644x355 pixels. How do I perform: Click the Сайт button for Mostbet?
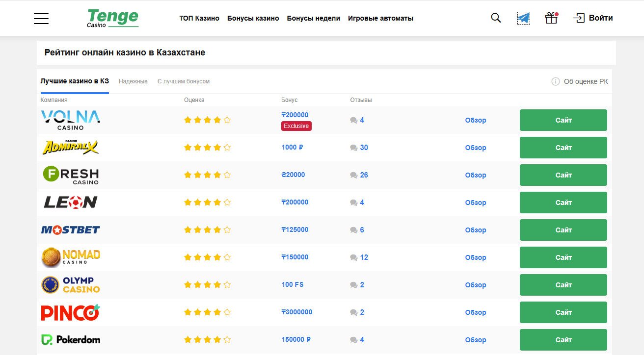pos(563,230)
